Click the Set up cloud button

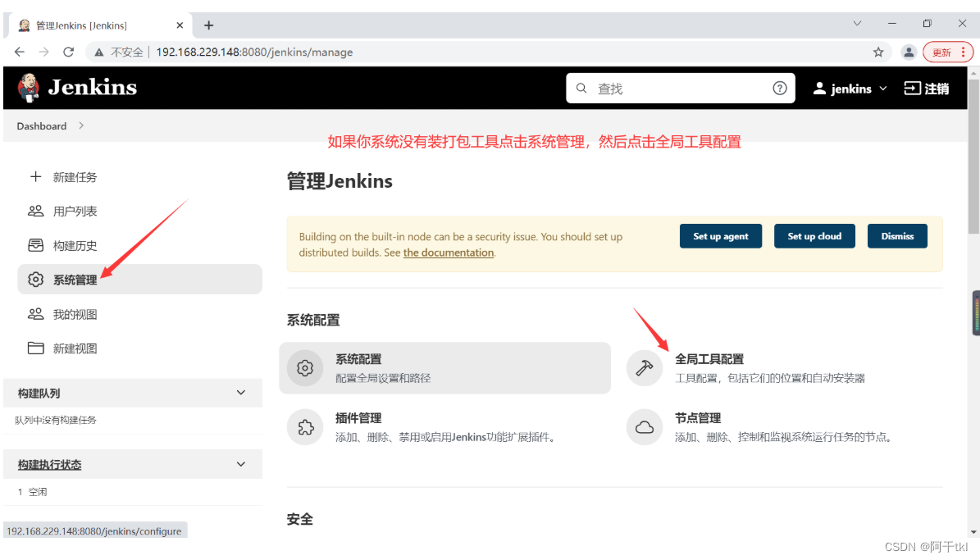click(x=814, y=236)
